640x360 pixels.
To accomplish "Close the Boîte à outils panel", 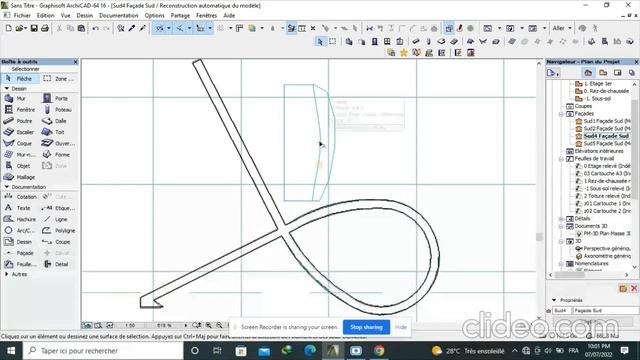I will [76, 62].
